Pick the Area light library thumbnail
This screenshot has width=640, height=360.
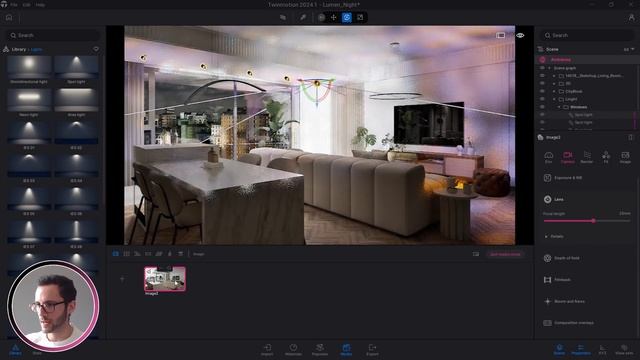point(76,100)
